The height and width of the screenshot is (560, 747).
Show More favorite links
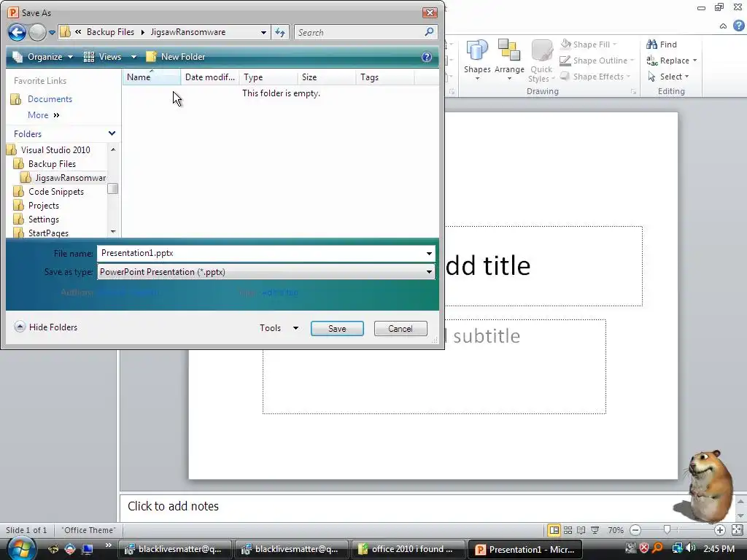point(43,115)
